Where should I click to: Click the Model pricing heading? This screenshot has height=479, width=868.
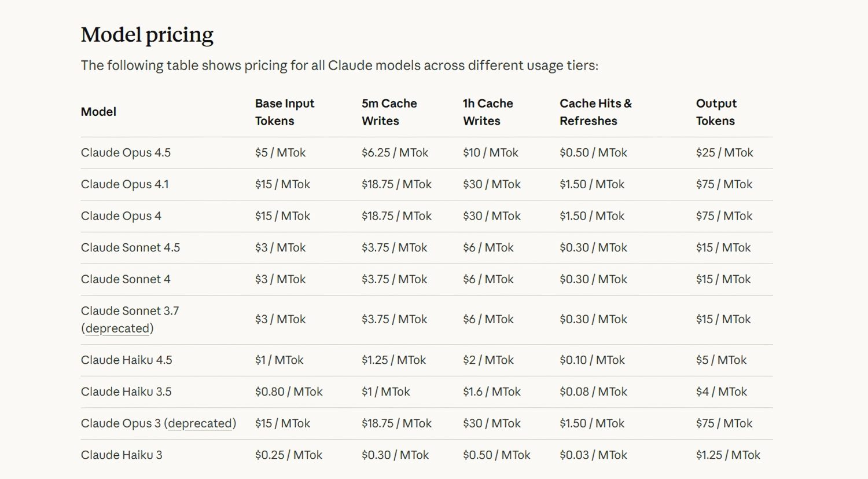tap(147, 35)
